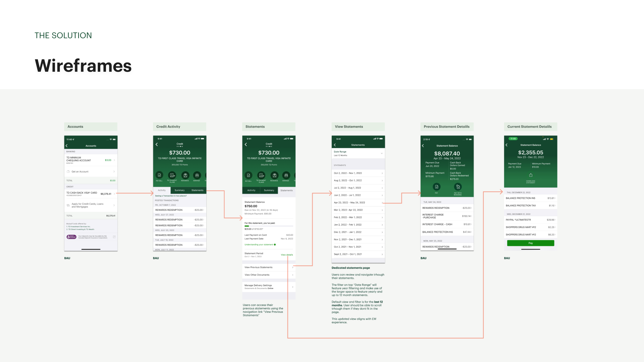
Task: Tap Pay With Rewards icon on $8,087.40 screen
Action: click(x=458, y=187)
